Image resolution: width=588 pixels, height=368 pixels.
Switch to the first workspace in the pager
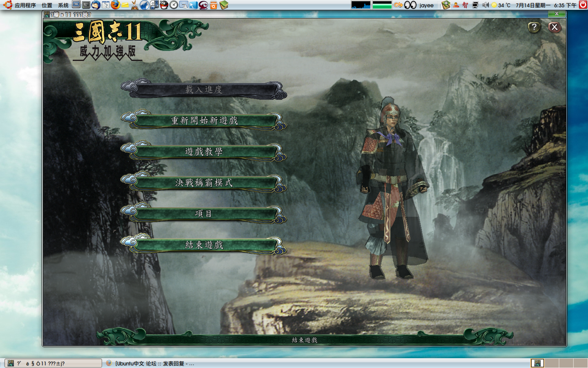(537, 363)
